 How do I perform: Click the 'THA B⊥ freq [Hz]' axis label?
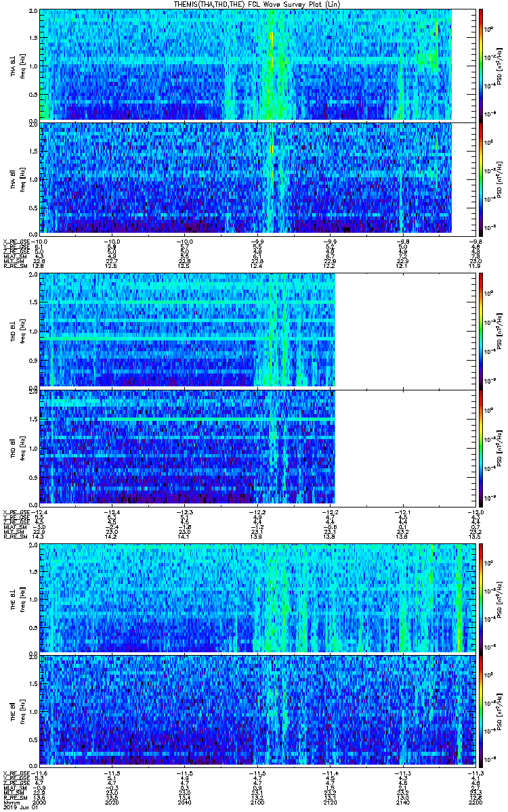pos(17,66)
